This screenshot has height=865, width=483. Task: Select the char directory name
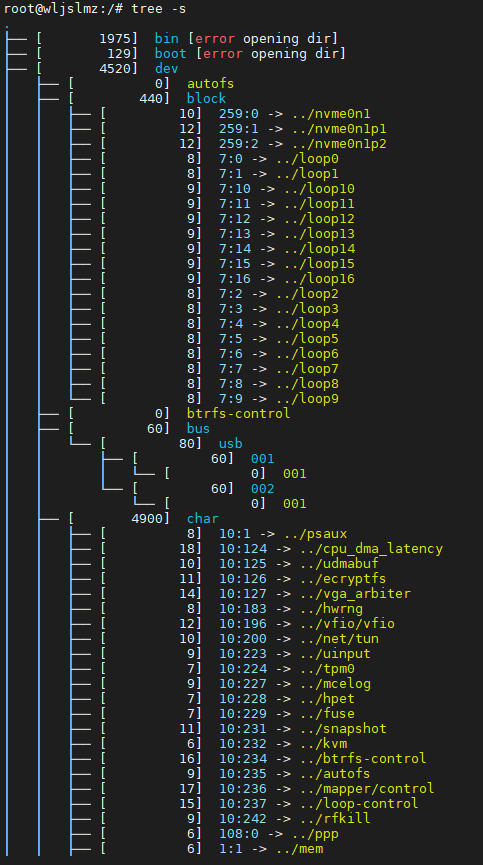(x=203, y=519)
